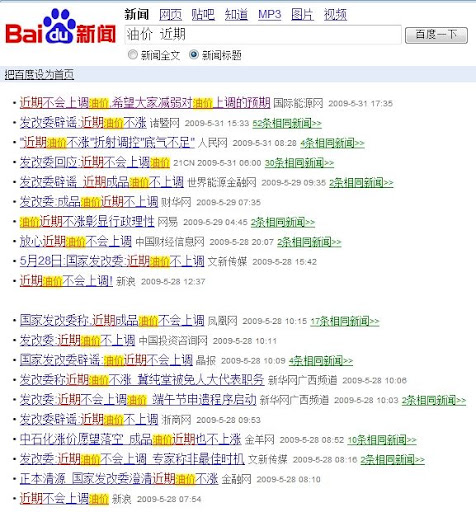Click source name 诸暨网
The height and width of the screenshot is (512, 476).
point(165,123)
